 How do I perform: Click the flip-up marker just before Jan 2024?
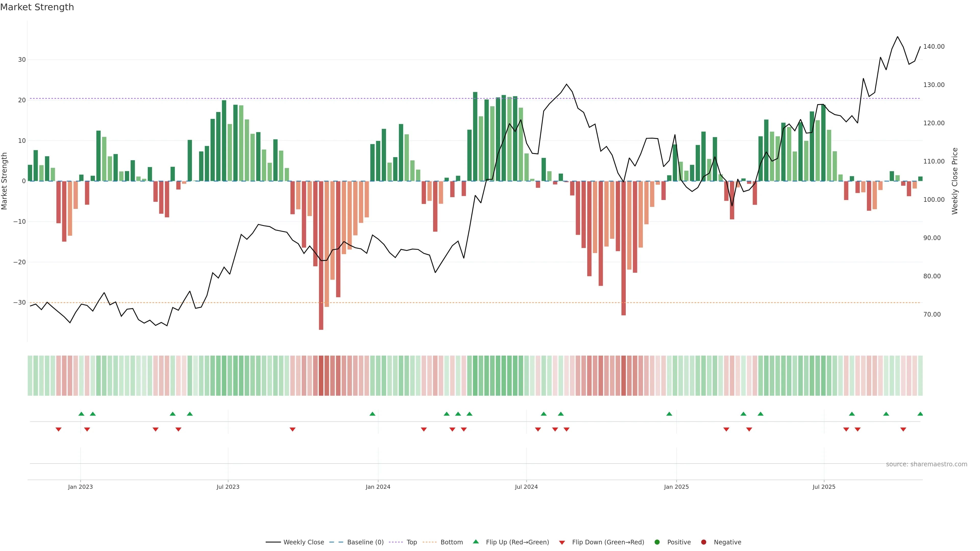372,414
